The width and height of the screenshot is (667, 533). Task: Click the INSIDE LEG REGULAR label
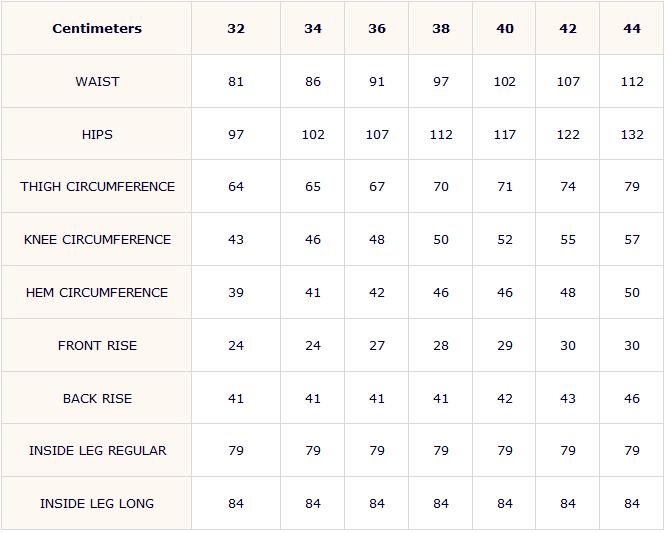pos(97,450)
